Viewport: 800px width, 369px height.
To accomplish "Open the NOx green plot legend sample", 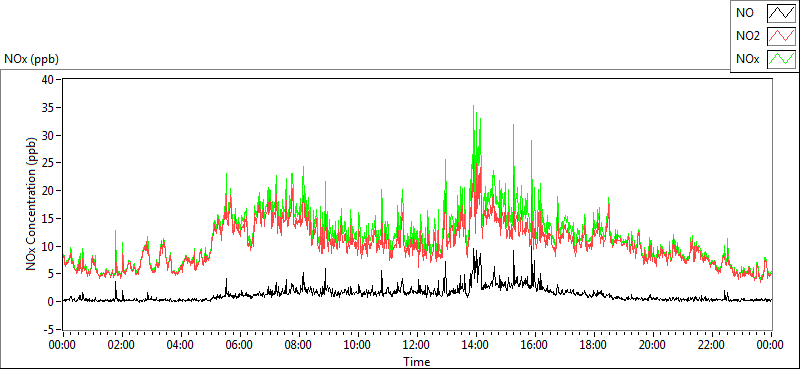I will click(781, 59).
